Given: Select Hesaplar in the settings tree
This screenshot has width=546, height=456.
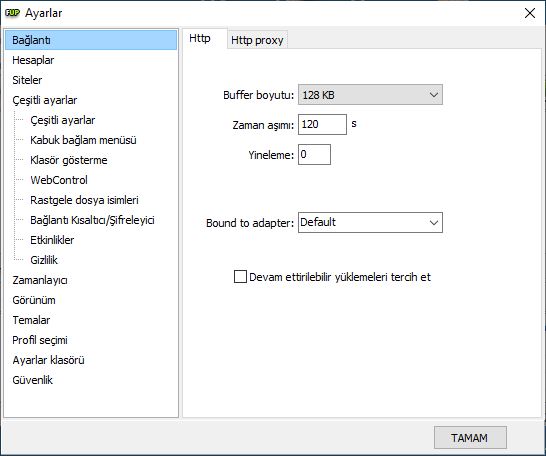Looking at the screenshot, I should tap(33, 60).
